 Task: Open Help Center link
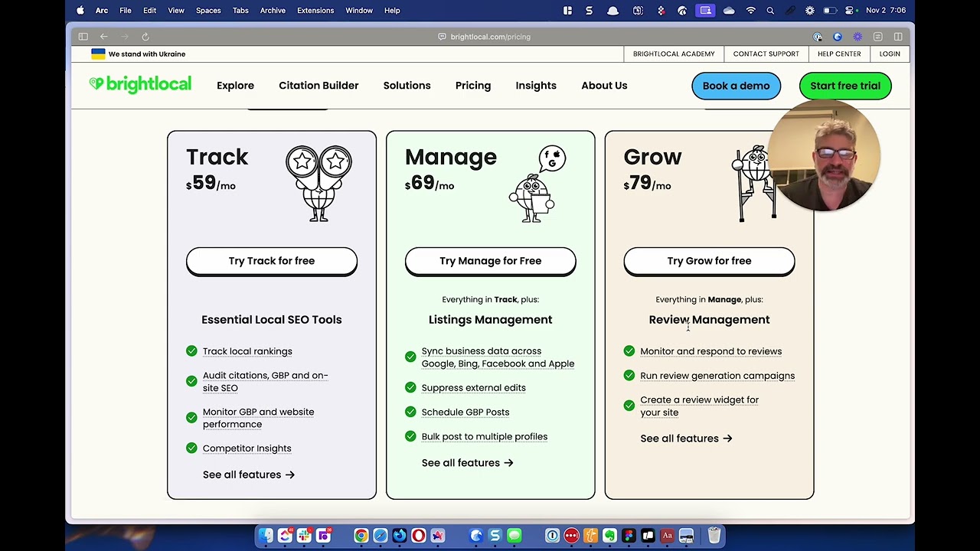pos(839,54)
